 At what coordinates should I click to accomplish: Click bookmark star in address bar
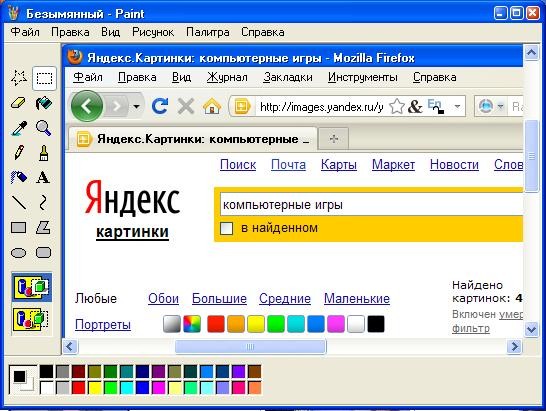click(x=397, y=106)
